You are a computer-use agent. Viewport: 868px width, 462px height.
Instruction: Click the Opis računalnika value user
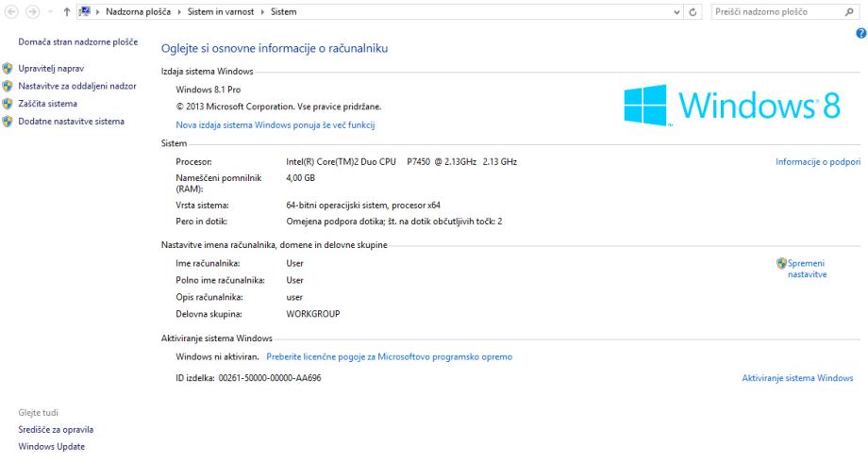pos(294,297)
